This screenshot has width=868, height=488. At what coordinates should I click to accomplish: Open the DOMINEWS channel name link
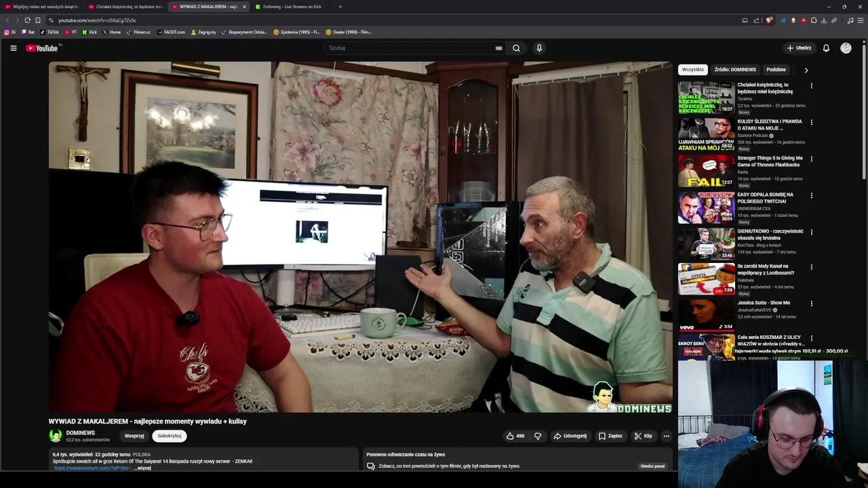80,433
